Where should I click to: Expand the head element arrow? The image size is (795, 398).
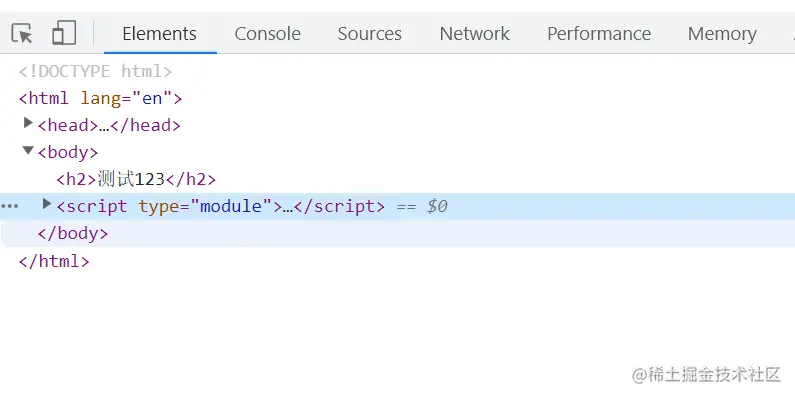tap(28, 123)
